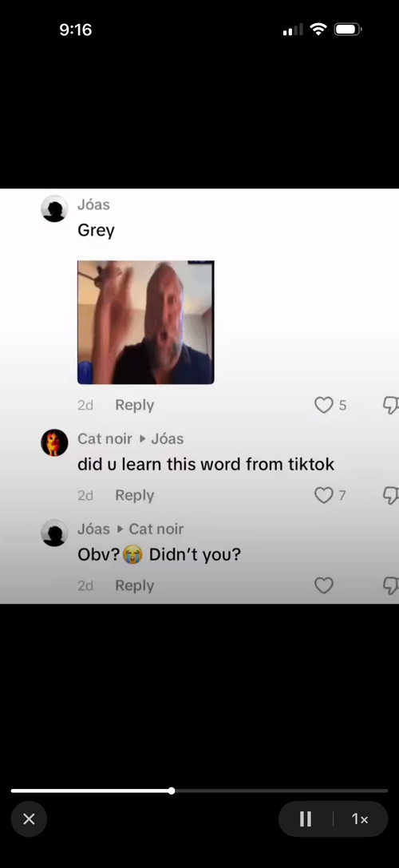
Task: Like the "Obv? Didn't you?" reply
Action: [324, 585]
